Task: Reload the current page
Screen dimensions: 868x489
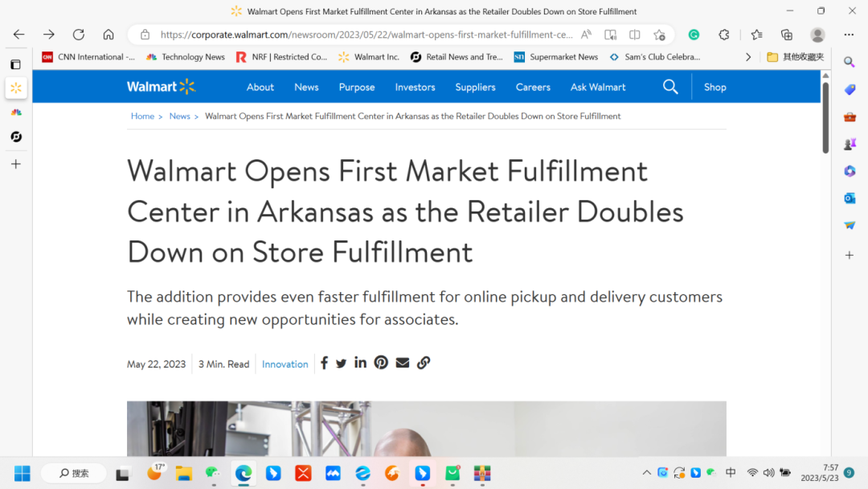Action: pos(79,35)
